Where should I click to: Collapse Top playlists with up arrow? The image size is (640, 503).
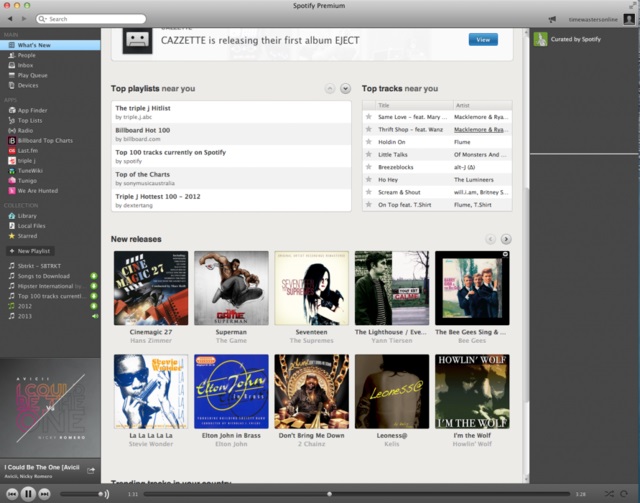(329, 89)
